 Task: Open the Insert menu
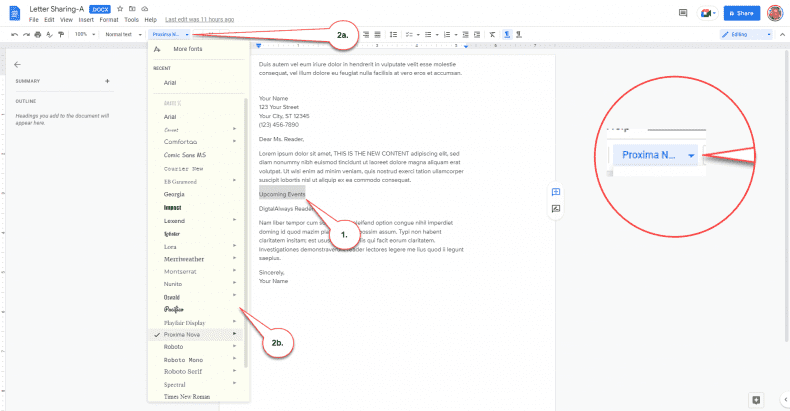point(86,20)
